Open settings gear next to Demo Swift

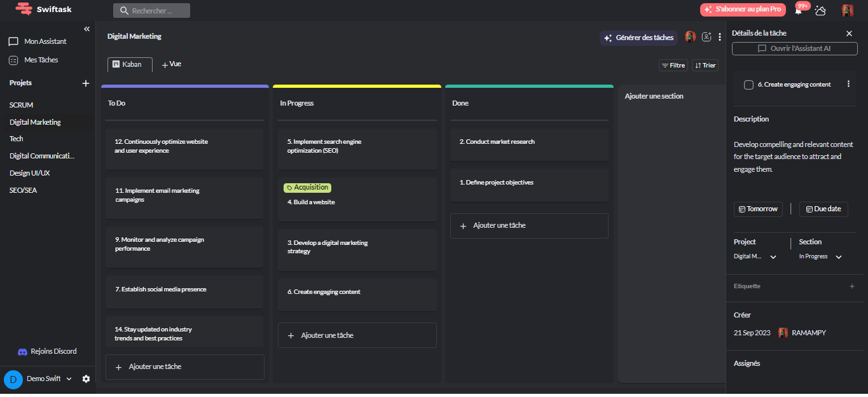86,379
